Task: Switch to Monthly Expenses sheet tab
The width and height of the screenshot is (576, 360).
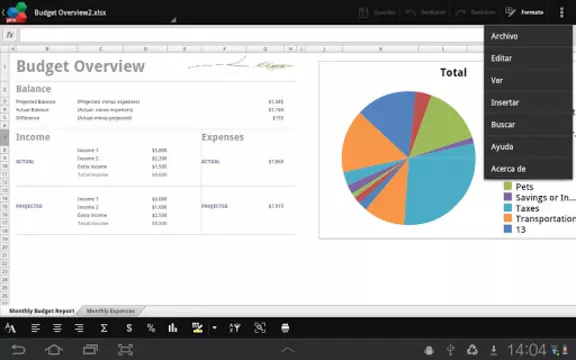Action: point(111,311)
